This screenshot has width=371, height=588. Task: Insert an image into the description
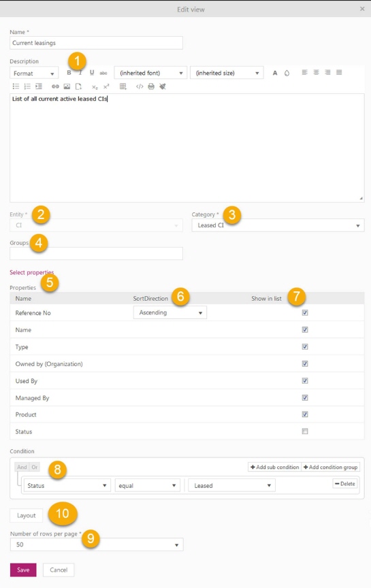point(67,86)
